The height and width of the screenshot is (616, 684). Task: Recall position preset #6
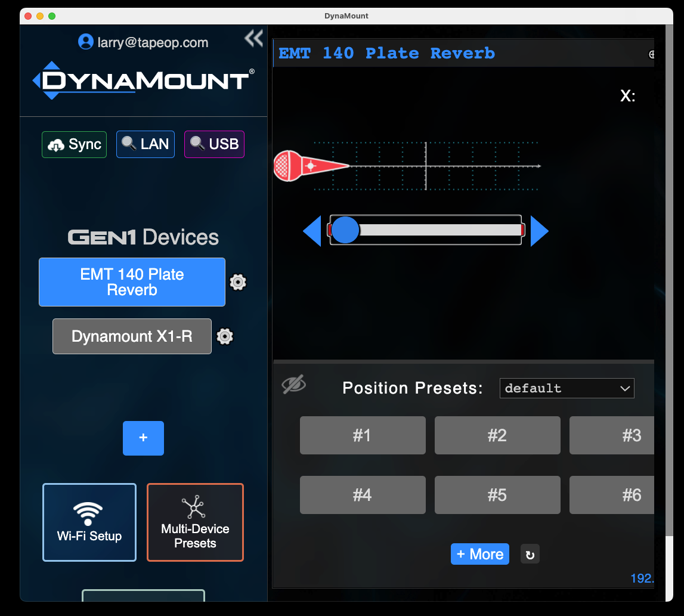tap(612, 495)
